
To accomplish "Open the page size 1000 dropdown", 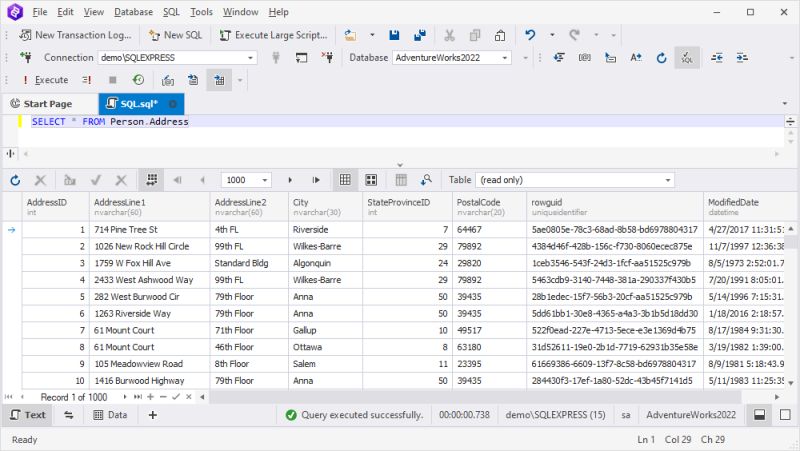I will (x=265, y=180).
